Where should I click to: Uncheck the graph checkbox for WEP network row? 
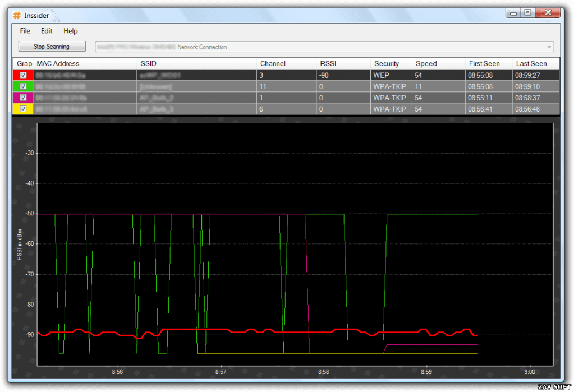point(23,75)
